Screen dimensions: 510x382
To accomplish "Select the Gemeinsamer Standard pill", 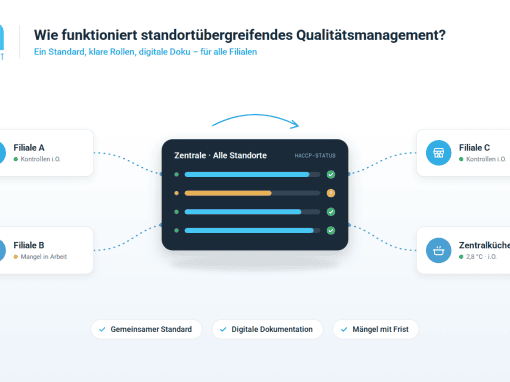I will point(146,329).
